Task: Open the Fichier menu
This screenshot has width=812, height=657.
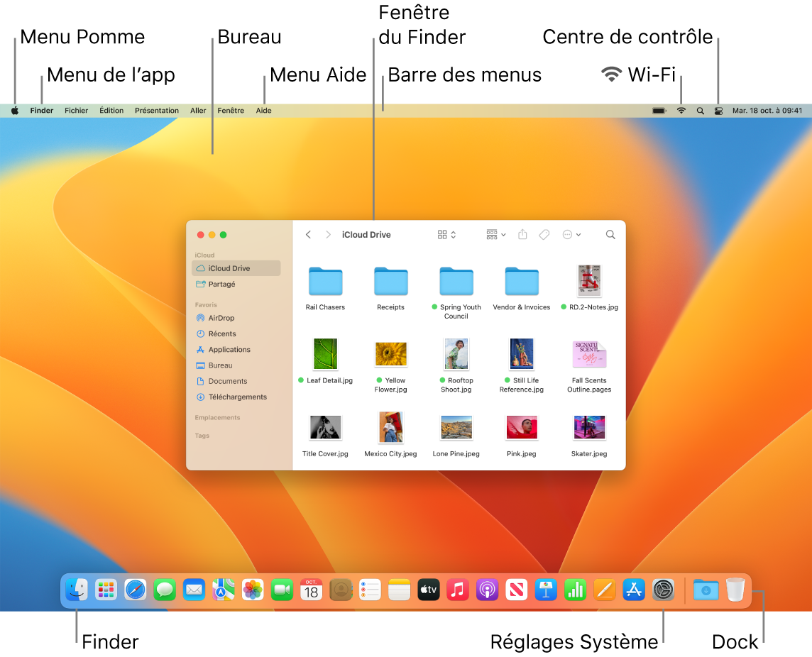Action: (x=76, y=110)
